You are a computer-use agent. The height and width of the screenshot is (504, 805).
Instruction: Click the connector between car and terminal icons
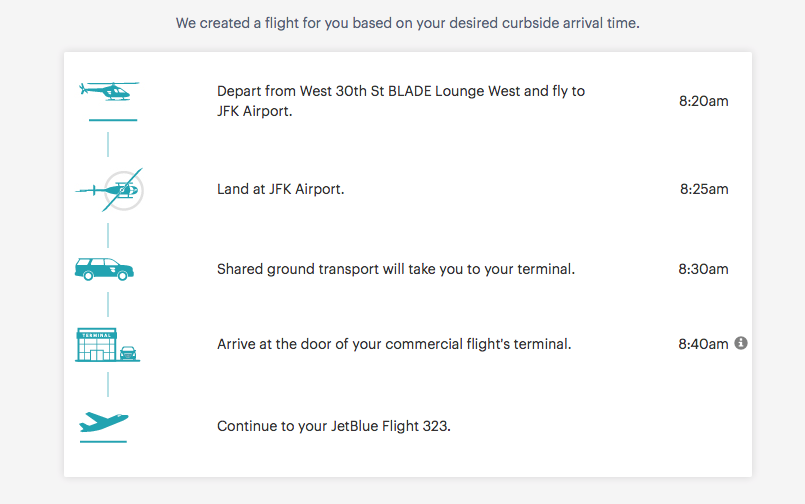point(108,303)
